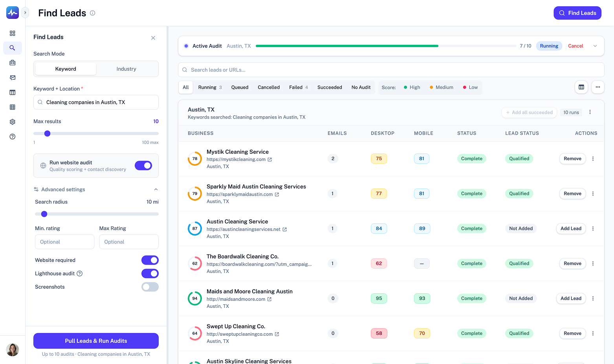Viewport: 614px width, 364px height.
Task: Open austincleaningservices.net external link icon
Action: (x=285, y=229)
